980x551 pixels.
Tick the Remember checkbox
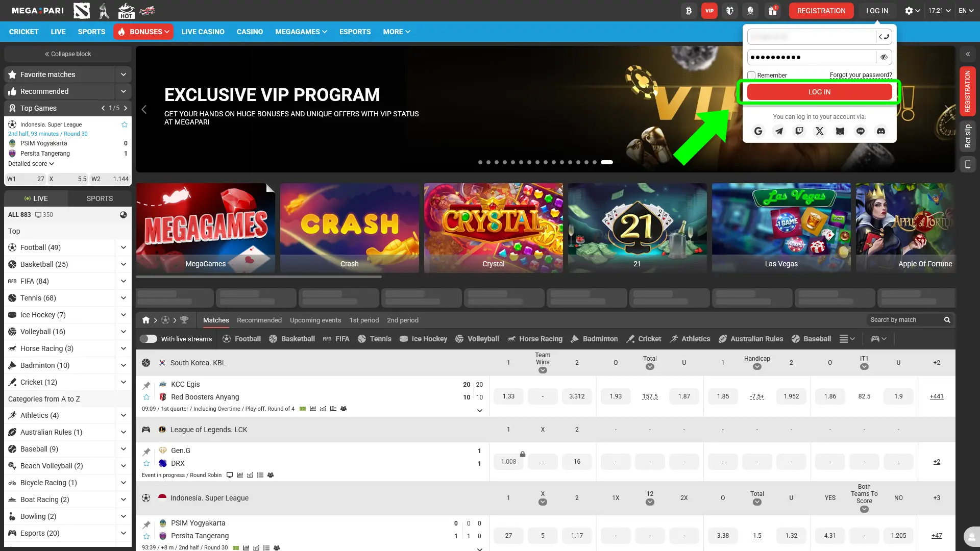[751, 76]
